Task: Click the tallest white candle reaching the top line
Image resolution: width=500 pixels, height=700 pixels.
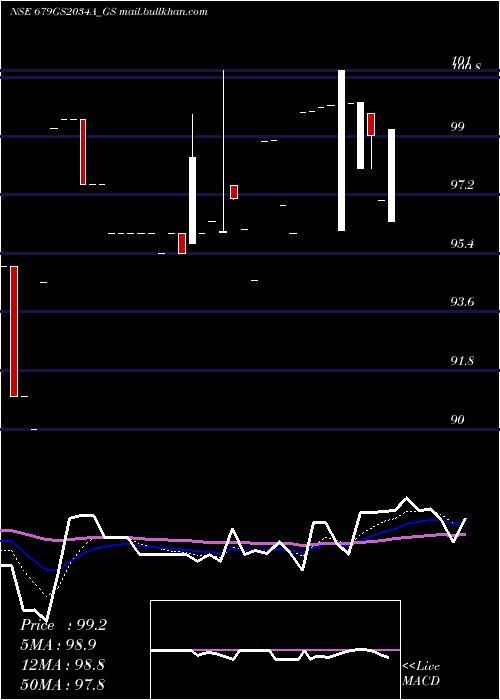Action: tap(341, 150)
